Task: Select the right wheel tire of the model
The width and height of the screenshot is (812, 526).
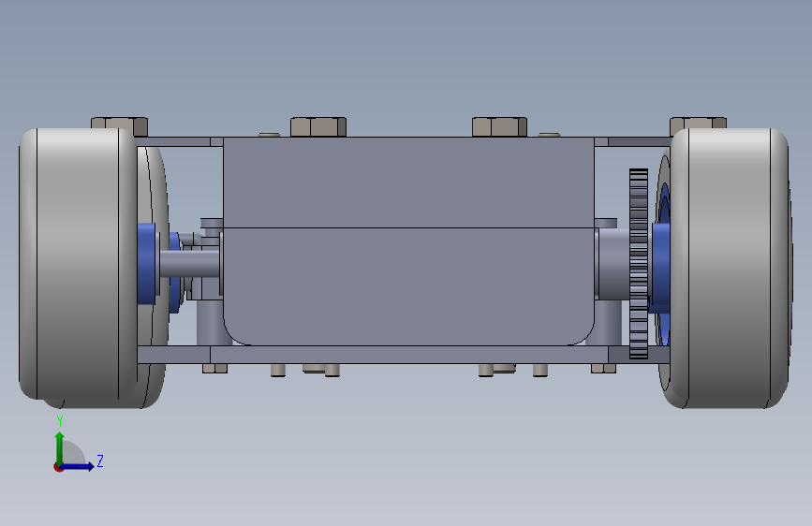Action: [x=731, y=269]
